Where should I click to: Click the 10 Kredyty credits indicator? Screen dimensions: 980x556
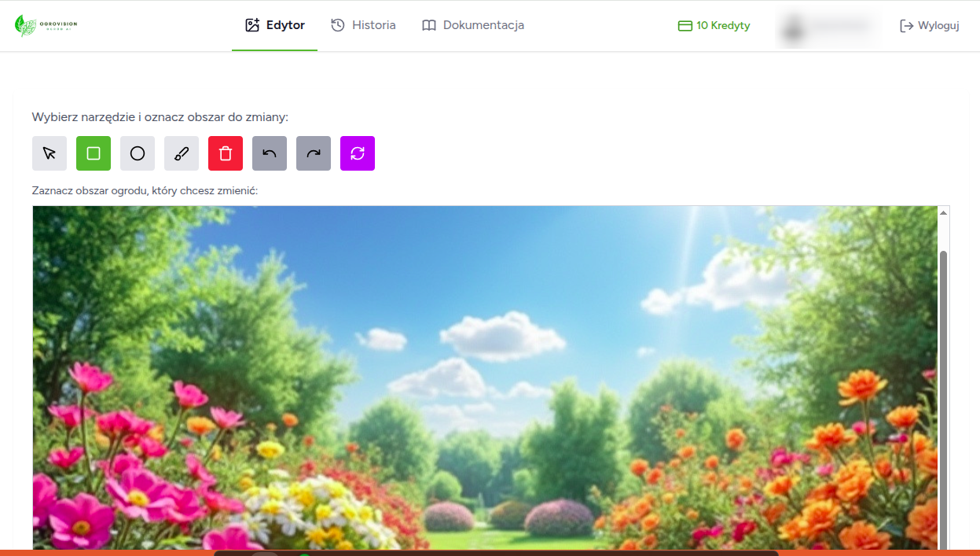[x=714, y=25]
